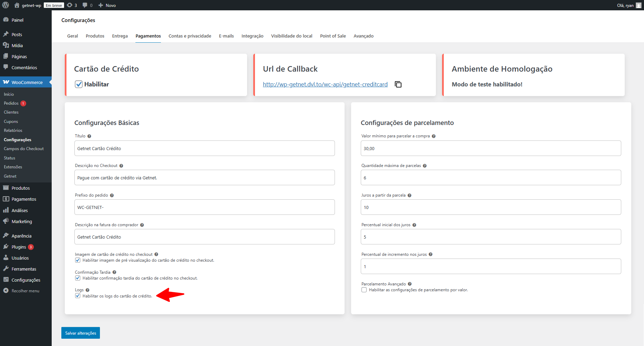The width and height of the screenshot is (644, 346).
Task: Open Contas e privacidade tab
Action: point(190,36)
